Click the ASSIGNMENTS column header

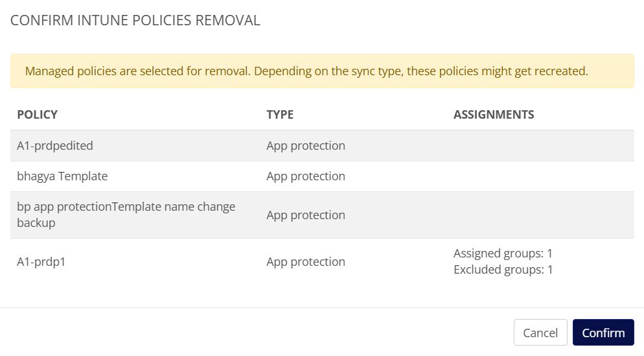[x=494, y=115]
